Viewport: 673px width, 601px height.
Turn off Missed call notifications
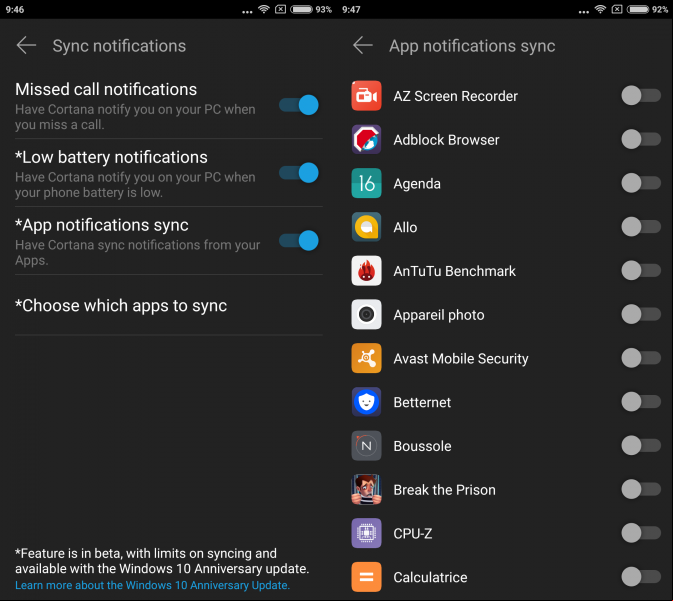click(x=299, y=105)
